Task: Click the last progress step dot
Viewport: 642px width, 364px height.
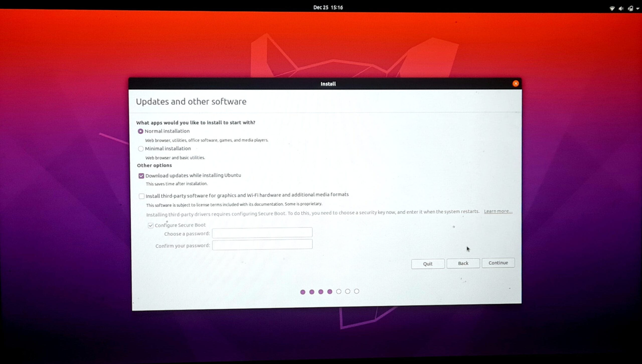Action: coord(356,291)
